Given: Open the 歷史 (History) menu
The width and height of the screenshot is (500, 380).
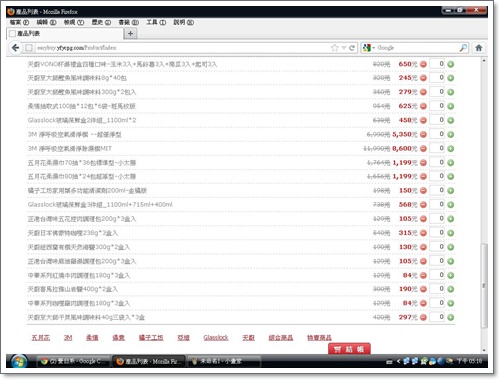Looking at the screenshot, I should [101, 22].
